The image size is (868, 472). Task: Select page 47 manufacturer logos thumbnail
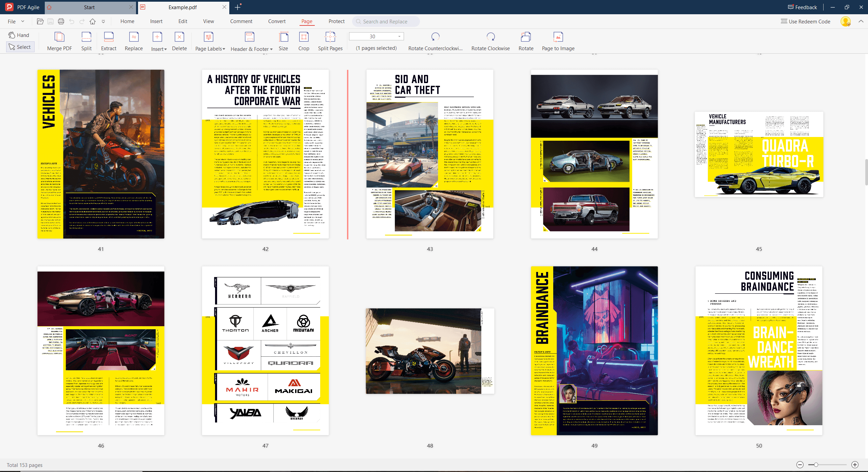pyautogui.click(x=265, y=351)
